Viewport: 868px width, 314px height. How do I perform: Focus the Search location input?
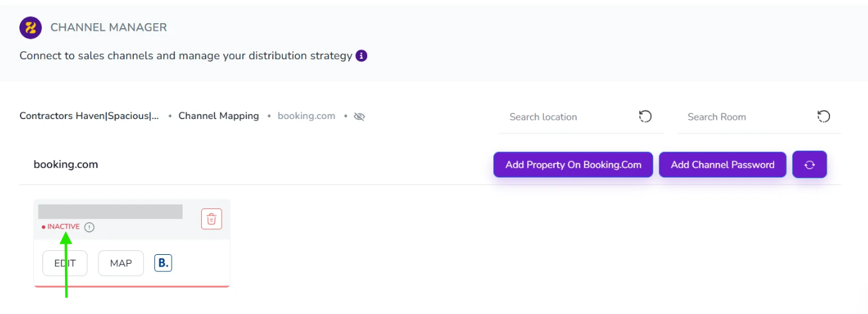(566, 117)
